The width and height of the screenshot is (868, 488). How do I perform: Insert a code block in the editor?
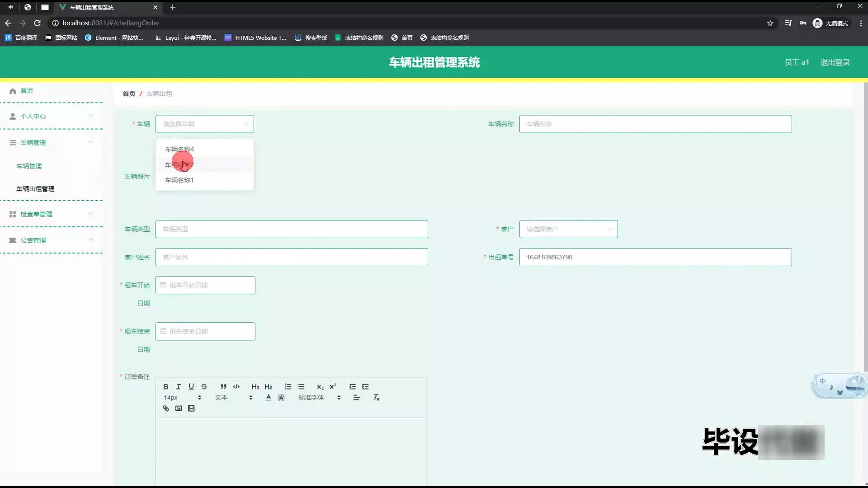coord(236,387)
